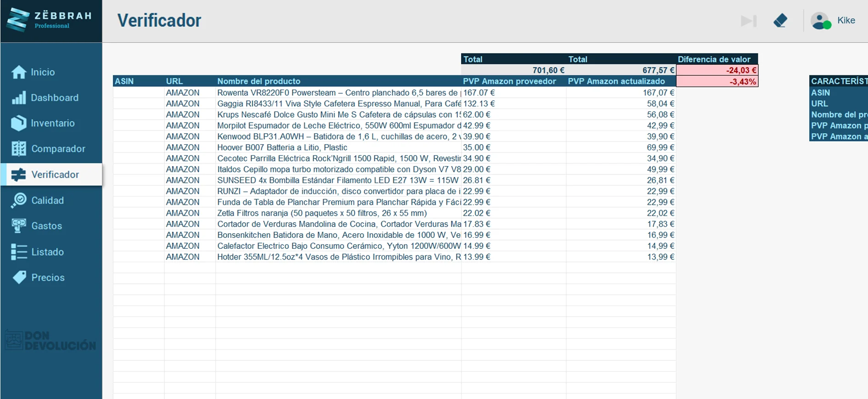The height and width of the screenshot is (399, 868).
Task: Select the ASIN column header
Action: [139, 81]
